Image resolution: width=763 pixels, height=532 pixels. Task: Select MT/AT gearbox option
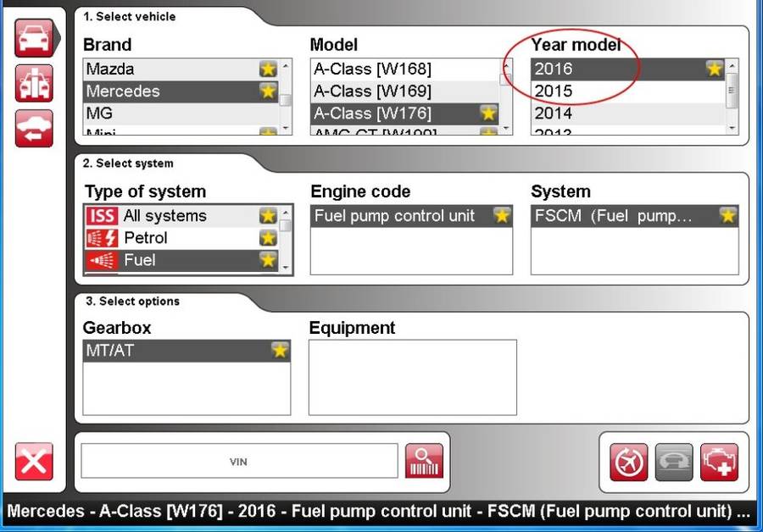click(x=187, y=351)
